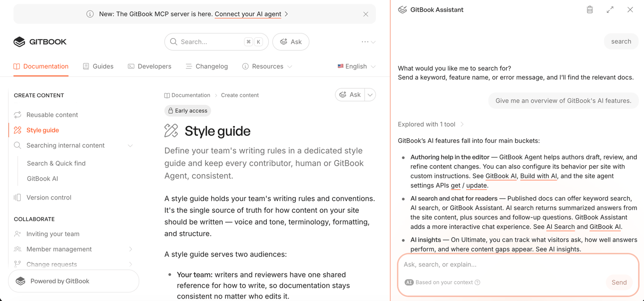Expand the Explored with 1 tool details
The height and width of the screenshot is (301, 644).
tap(431, 125)
